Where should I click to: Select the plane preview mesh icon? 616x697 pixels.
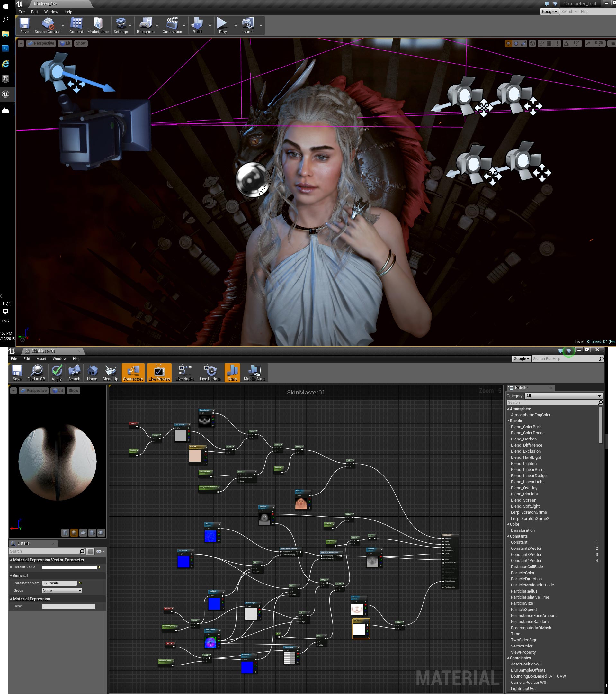(x=83, y=533)
